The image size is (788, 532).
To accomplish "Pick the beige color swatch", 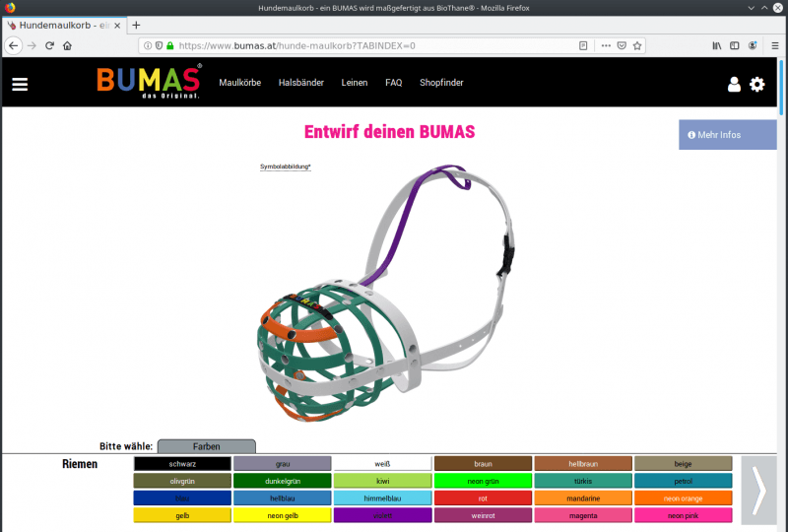I will pyautogui.click(x=683, y=464).
